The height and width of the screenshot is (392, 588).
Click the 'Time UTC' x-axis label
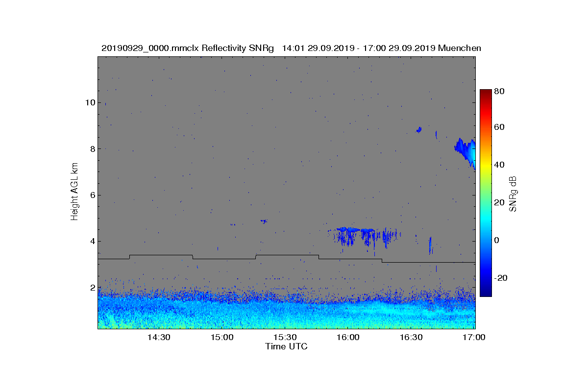[x=287, y=346]
